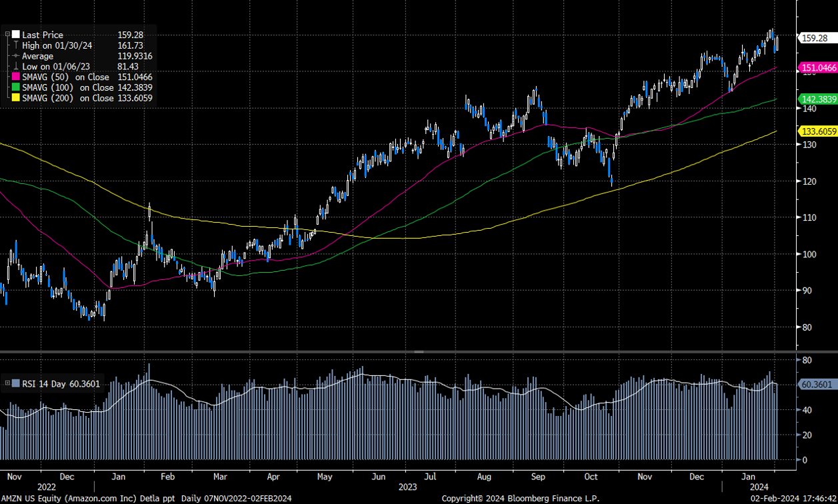Click the divider handle between chart panels
838x504 pixels.
tap(419, 351)
